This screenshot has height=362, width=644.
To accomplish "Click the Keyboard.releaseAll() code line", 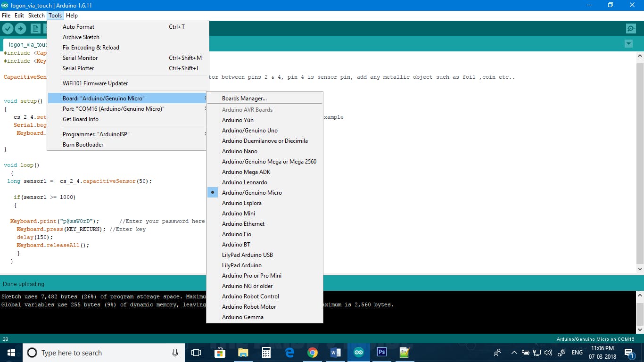I will (53, 245).
